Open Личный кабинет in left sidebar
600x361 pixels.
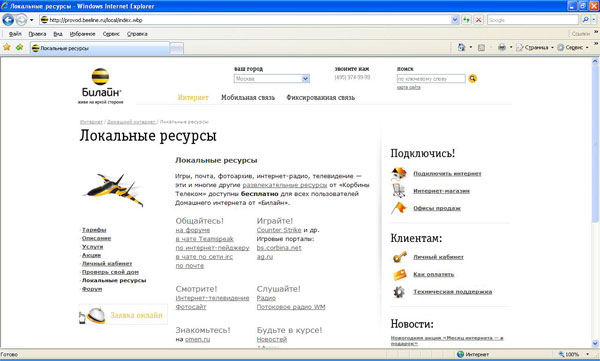pyautogui.click(x=107, y=263)
